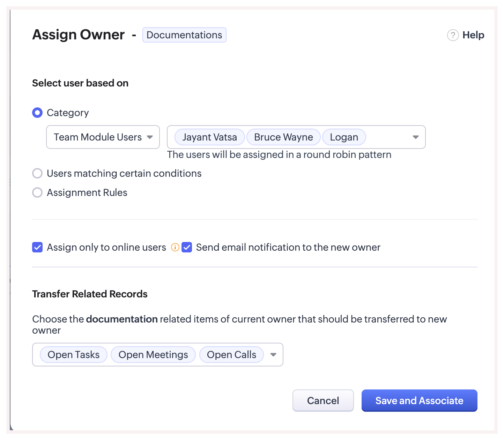Expand the related records dropdown arrow
The width and height of the screenshot is (504, 440).
click(x=273, y=355)
